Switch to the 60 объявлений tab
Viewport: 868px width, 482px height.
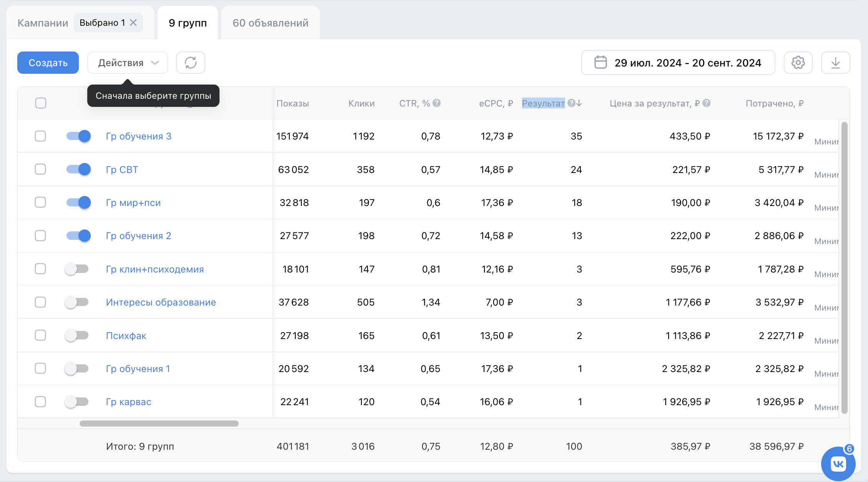270,23
